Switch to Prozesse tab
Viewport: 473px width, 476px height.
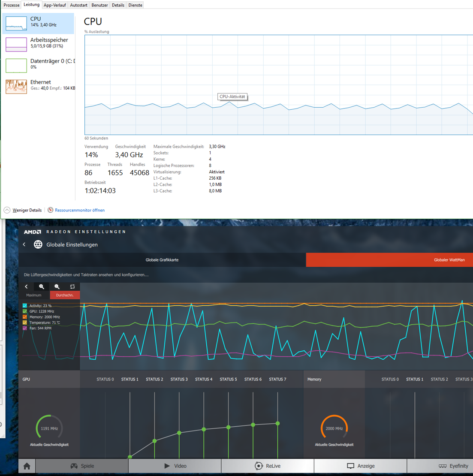(11, 5)
